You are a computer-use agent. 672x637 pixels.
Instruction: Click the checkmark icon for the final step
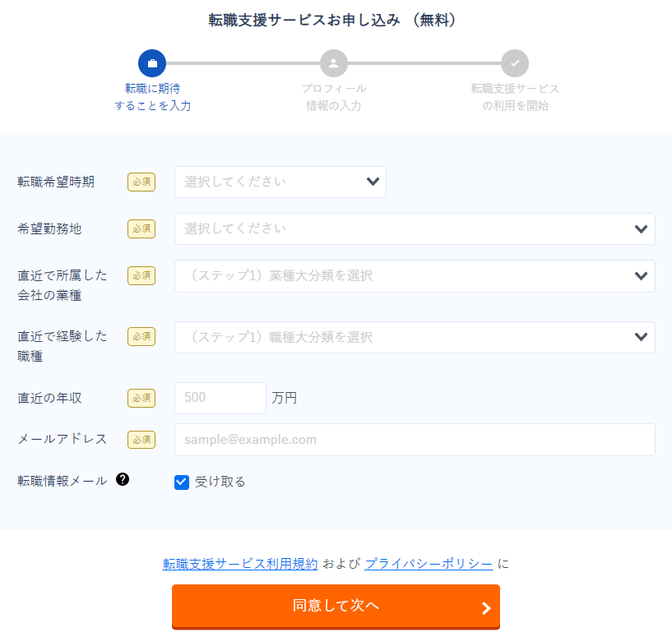click(515, 62)
